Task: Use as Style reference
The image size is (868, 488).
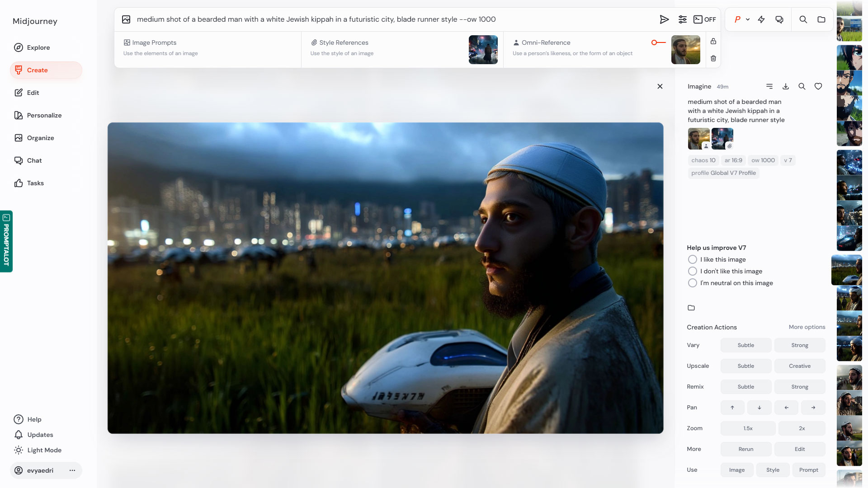Action: point(773,470)
